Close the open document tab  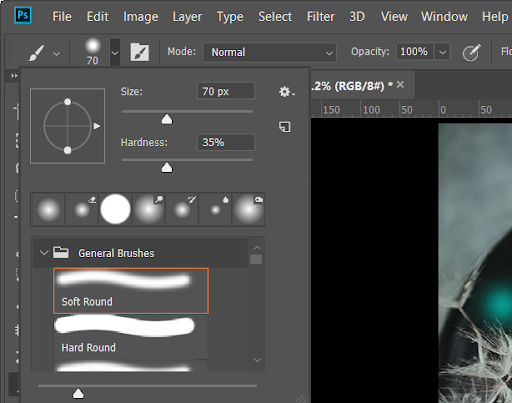pos(400,85)
